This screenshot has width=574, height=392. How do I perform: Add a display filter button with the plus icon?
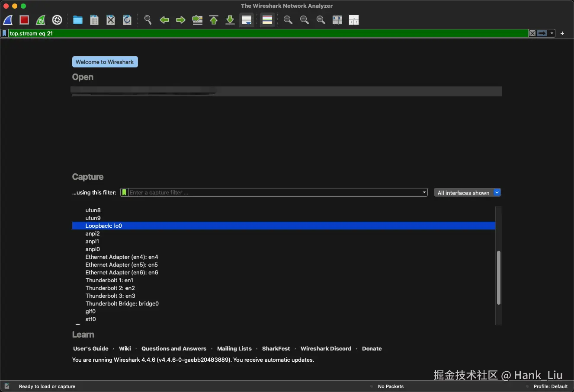pyautogui.click(x=562, y=33)
